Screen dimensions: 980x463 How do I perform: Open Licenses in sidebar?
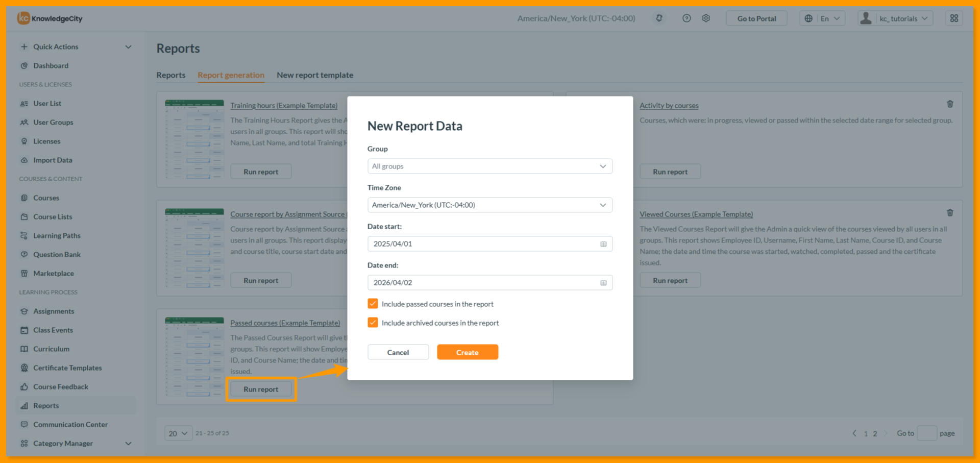46,141
